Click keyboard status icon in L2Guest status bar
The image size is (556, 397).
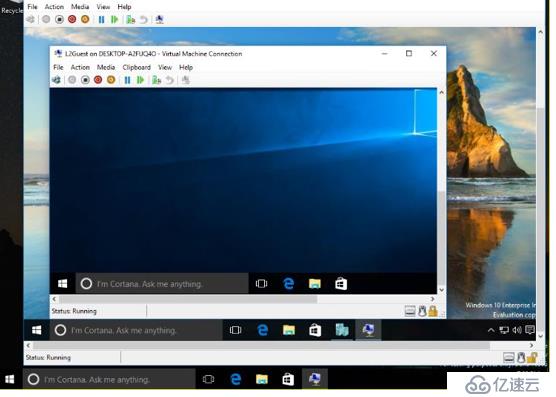coord(410,311)
